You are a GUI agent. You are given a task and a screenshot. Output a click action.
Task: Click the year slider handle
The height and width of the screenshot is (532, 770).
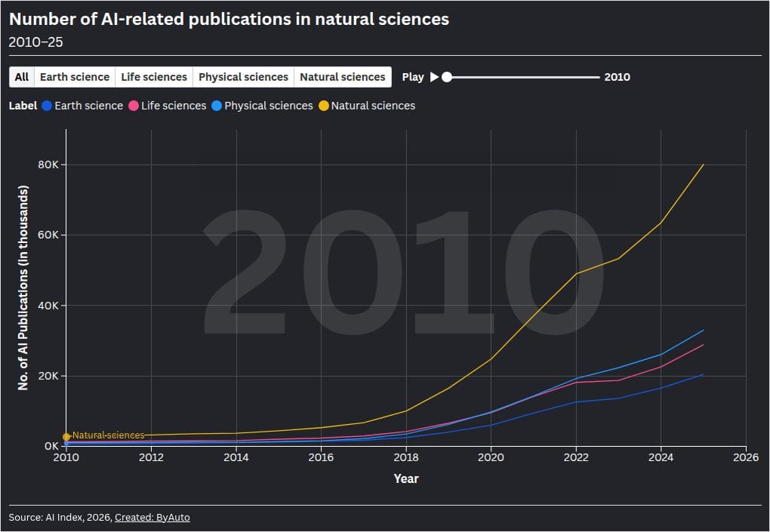coord(447,77)
